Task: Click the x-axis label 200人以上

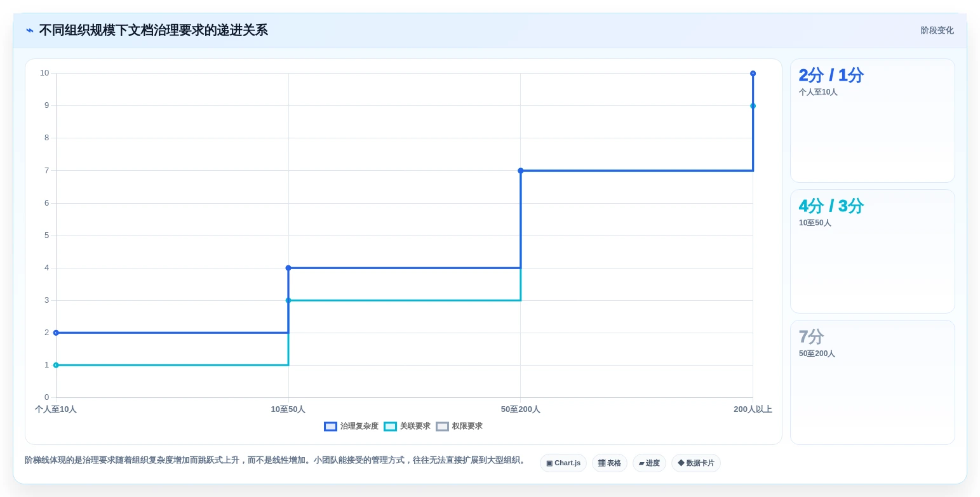Action: 753,409
